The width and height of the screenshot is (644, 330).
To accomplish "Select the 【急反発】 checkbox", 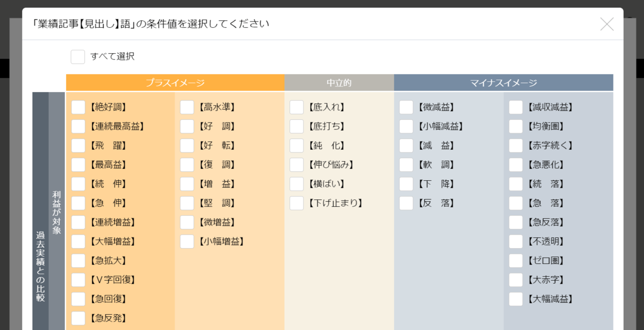I will (78, 318).
